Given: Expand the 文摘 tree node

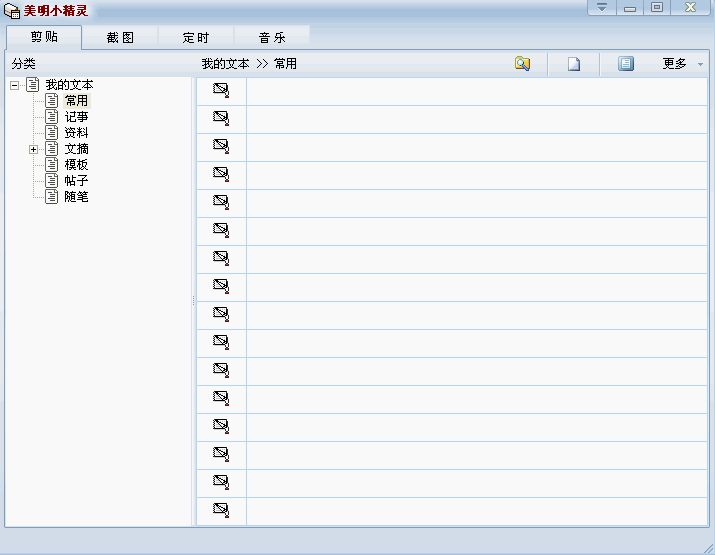Looking at the screenshot, I should coord(33,149).
